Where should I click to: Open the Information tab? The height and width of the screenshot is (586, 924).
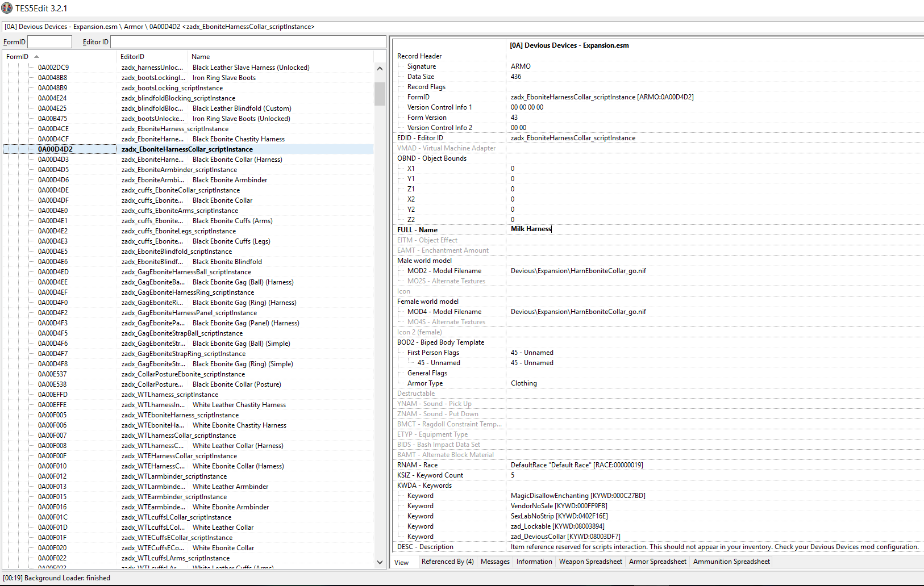point(534,562)
